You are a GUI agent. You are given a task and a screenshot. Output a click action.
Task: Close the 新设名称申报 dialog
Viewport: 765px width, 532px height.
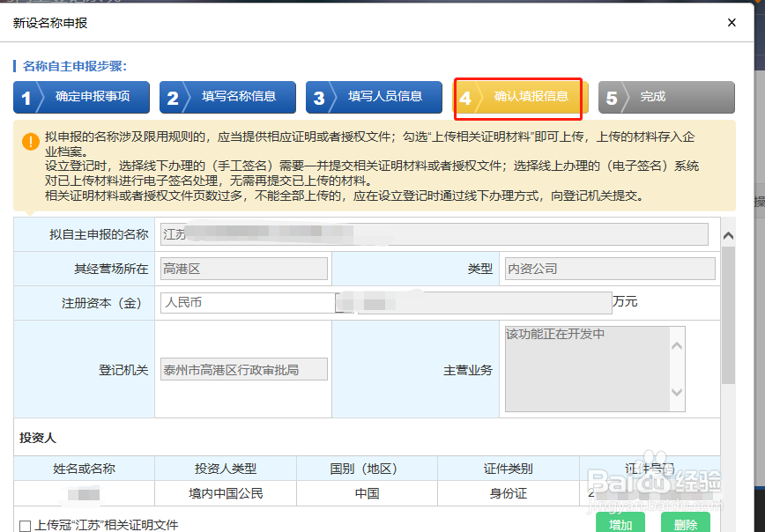click(732, 23)
